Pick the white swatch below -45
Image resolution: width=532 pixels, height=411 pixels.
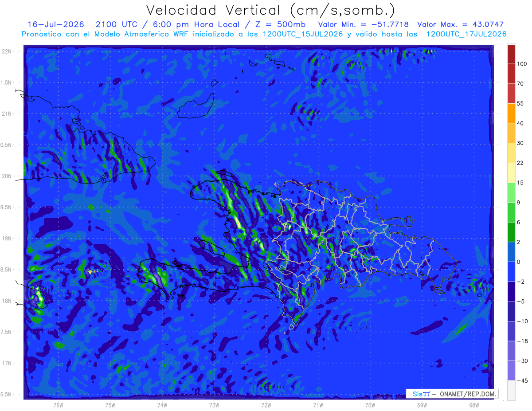511,391
